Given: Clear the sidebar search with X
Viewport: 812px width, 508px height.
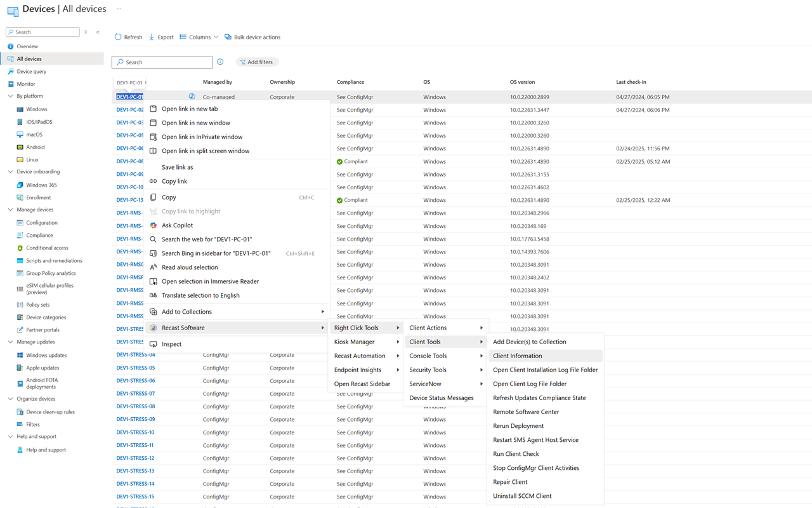Looking at the screenshot, I should [86, 32].
